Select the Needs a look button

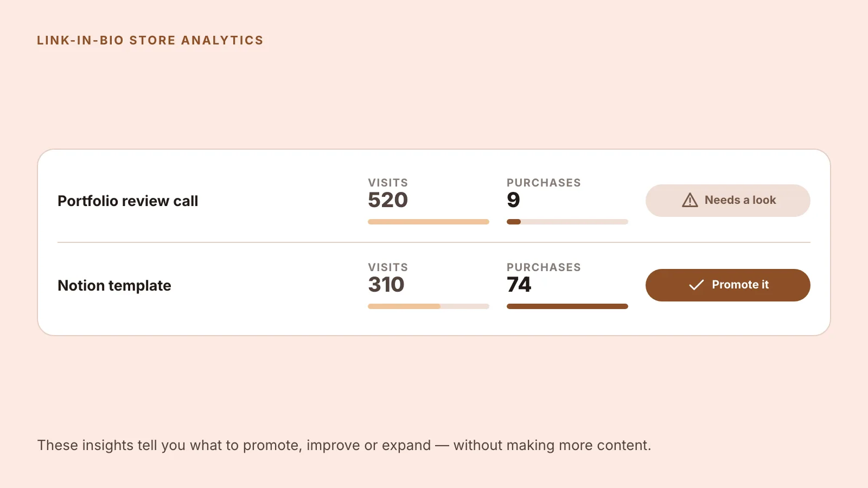pos(727,201)
